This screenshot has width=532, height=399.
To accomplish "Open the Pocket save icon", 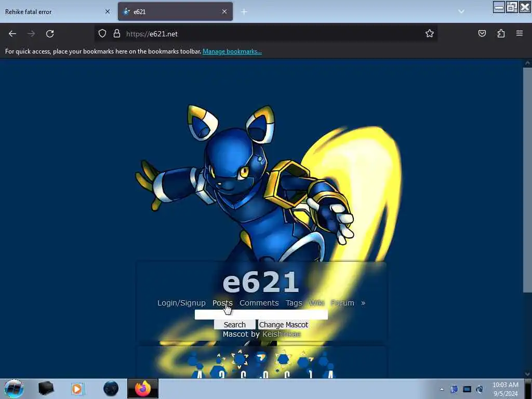I will (x=482, y=33).
